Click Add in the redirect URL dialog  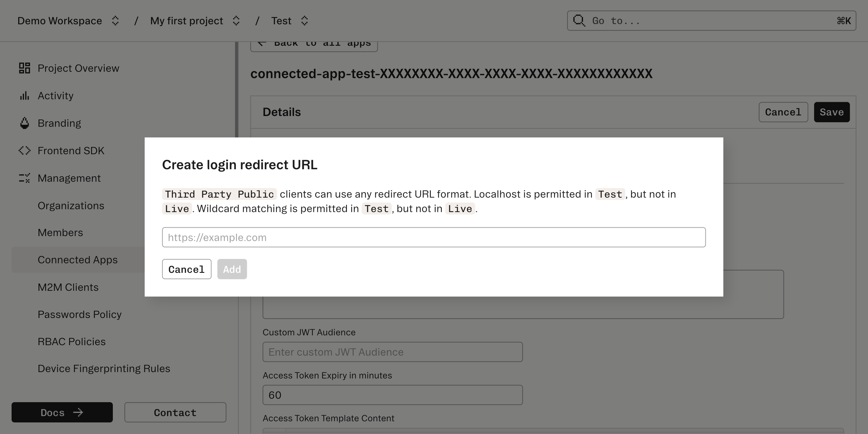(232, 269)
